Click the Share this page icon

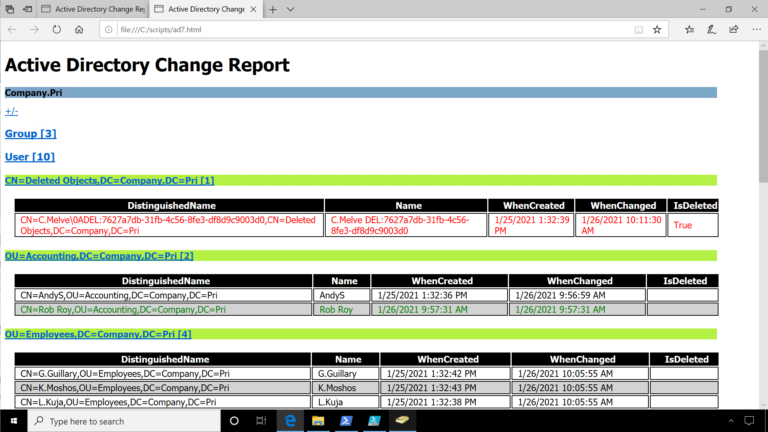[734, 29]
